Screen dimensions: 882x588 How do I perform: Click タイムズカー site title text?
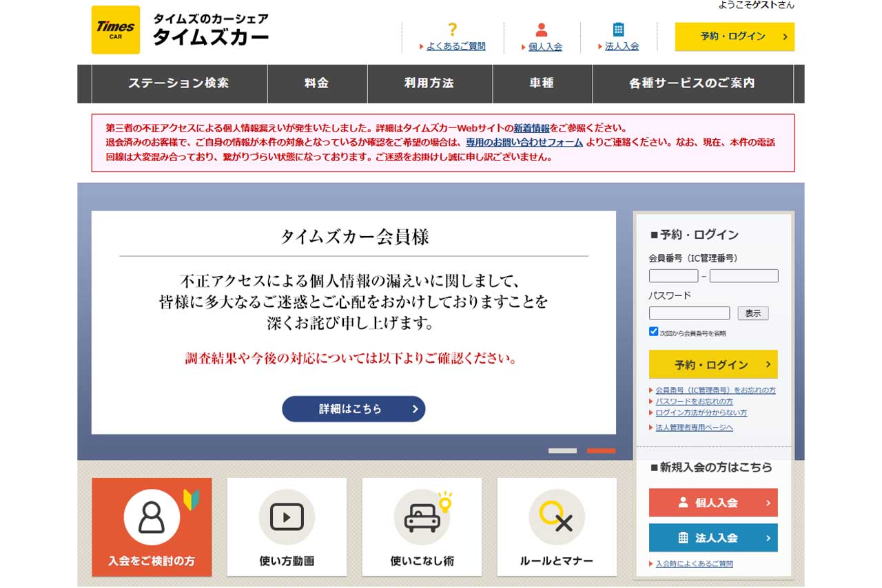[210, 36]
